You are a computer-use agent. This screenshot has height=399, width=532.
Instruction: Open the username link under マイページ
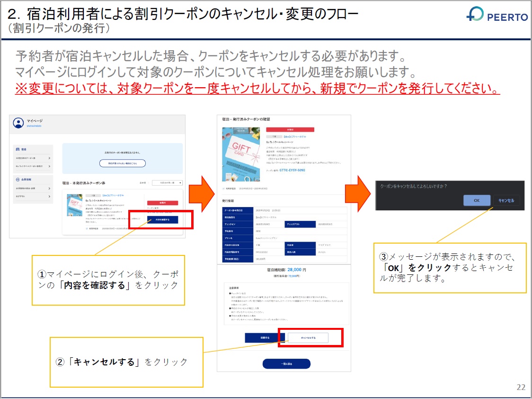(34, 126)
